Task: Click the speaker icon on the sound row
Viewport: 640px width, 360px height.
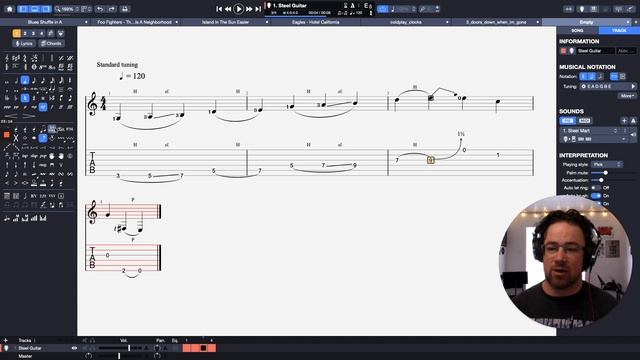Action: [x=633, y=135]
